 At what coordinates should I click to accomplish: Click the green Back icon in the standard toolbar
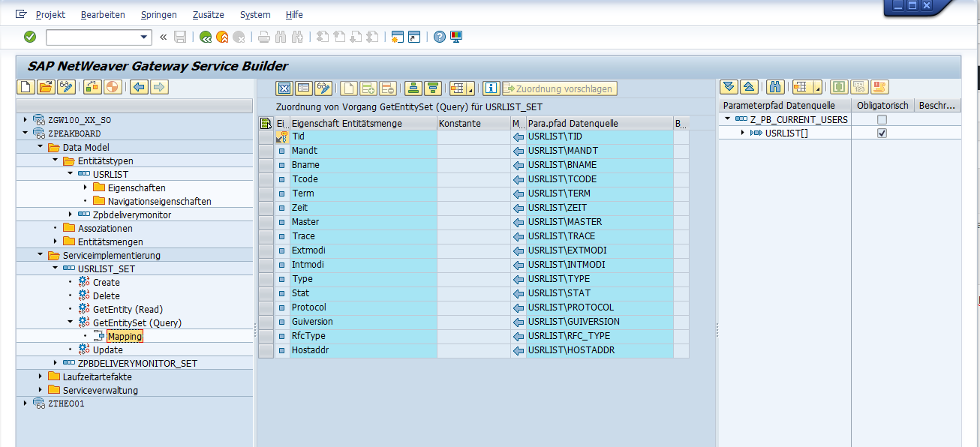coord(206,37)
